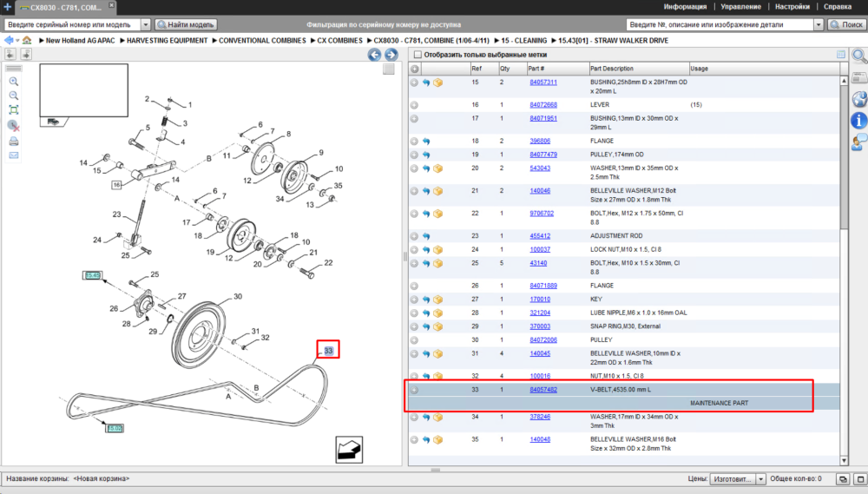The image size is (868, 494).
Task: Select callout 33 in the diagram
Action: (328, 351)
